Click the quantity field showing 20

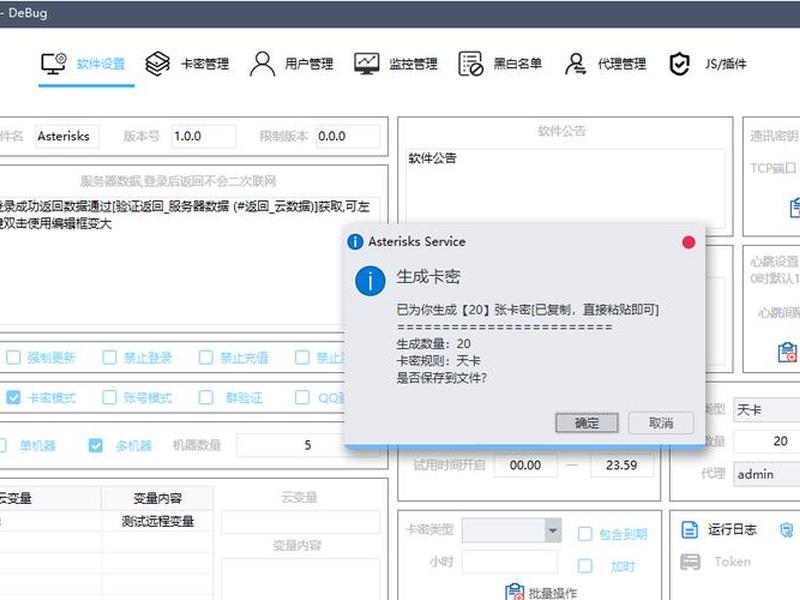(767, 441)
